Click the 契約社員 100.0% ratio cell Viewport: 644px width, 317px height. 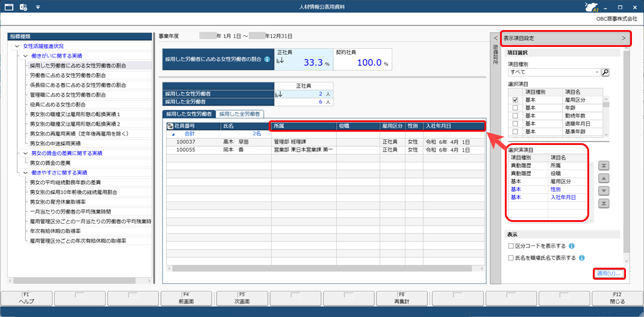pos(363,59)
